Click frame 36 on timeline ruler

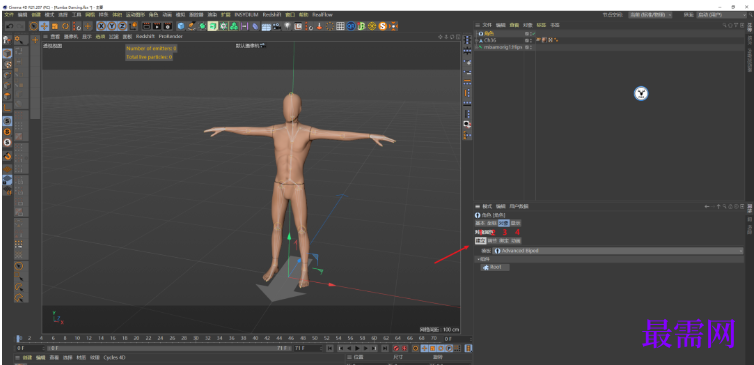(231, 338)
